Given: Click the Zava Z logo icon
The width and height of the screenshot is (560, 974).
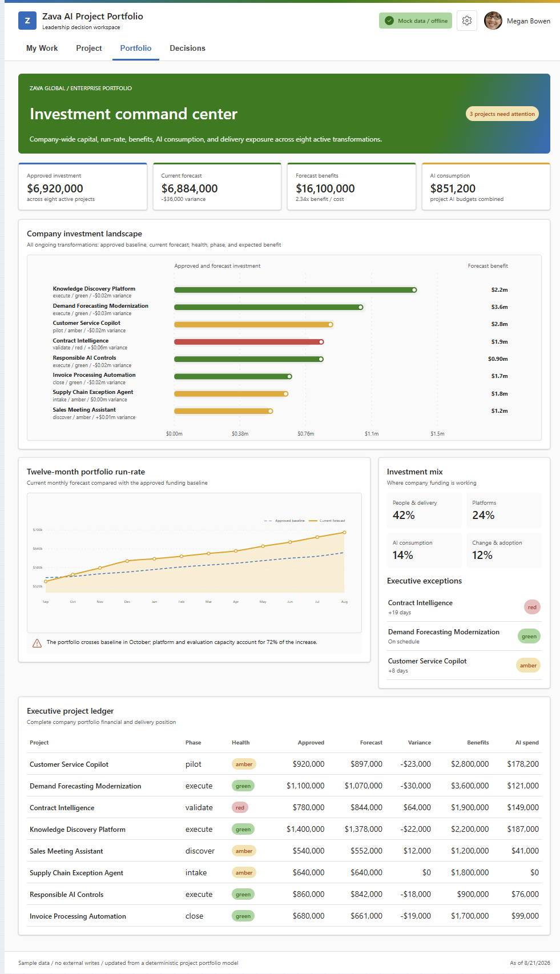Looking at the screenshot, I should (27, 21).
